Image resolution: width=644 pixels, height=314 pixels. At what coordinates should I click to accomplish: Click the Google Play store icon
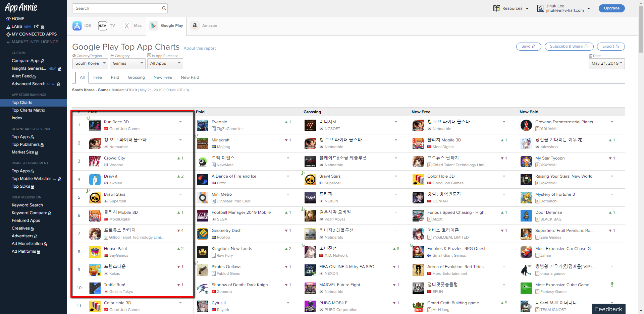pos(154,26)
